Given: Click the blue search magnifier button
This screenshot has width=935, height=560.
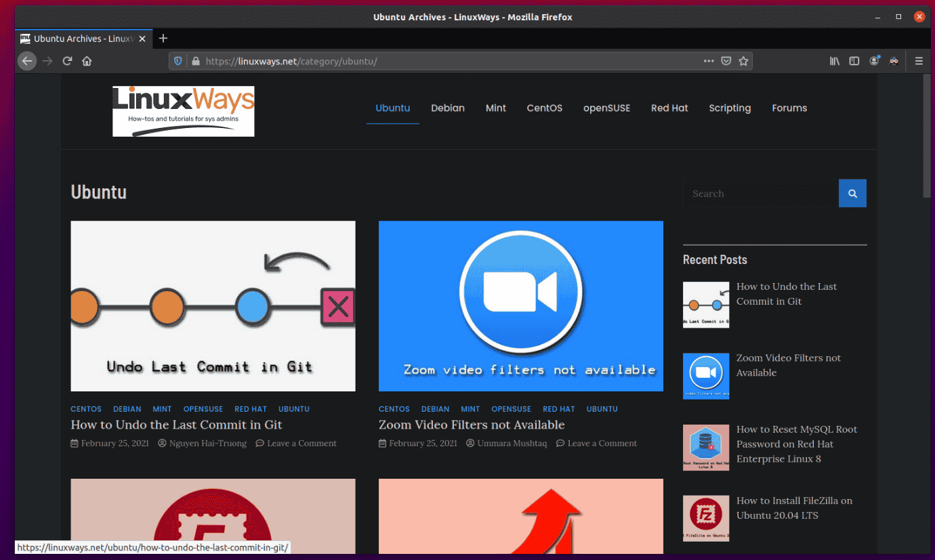Looking at the screenshot, I should [852, 193].
